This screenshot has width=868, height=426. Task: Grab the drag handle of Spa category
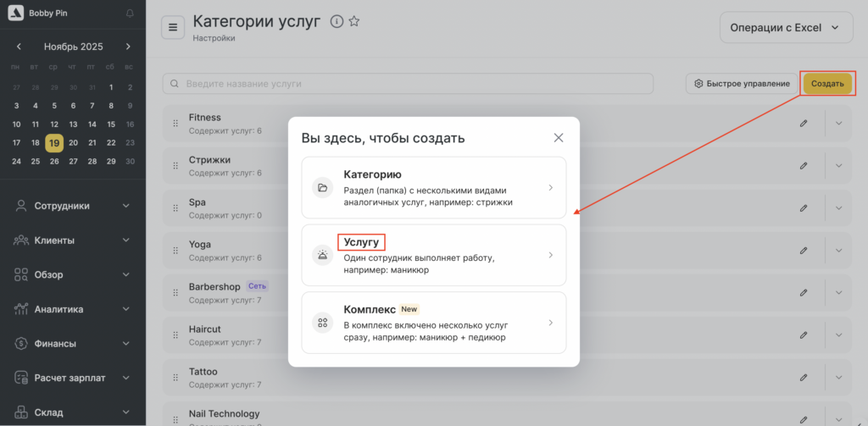tap(175, 208)
